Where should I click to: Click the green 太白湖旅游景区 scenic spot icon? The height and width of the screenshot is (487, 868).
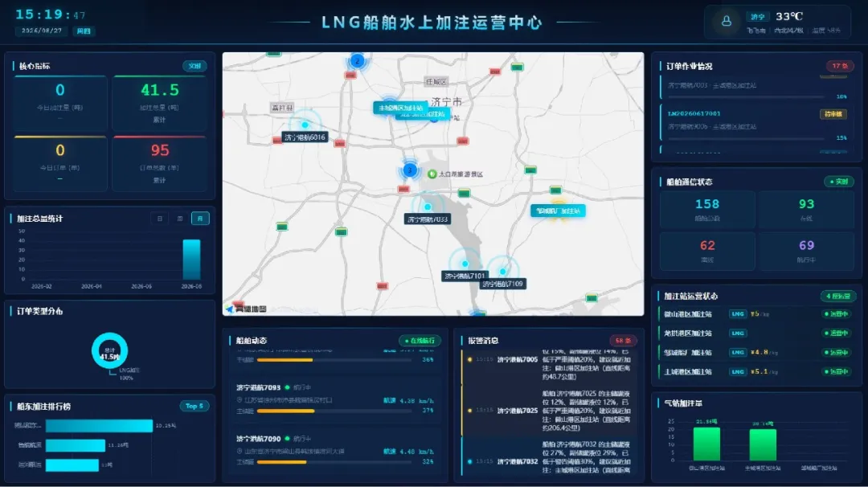(x=432, y=174)
